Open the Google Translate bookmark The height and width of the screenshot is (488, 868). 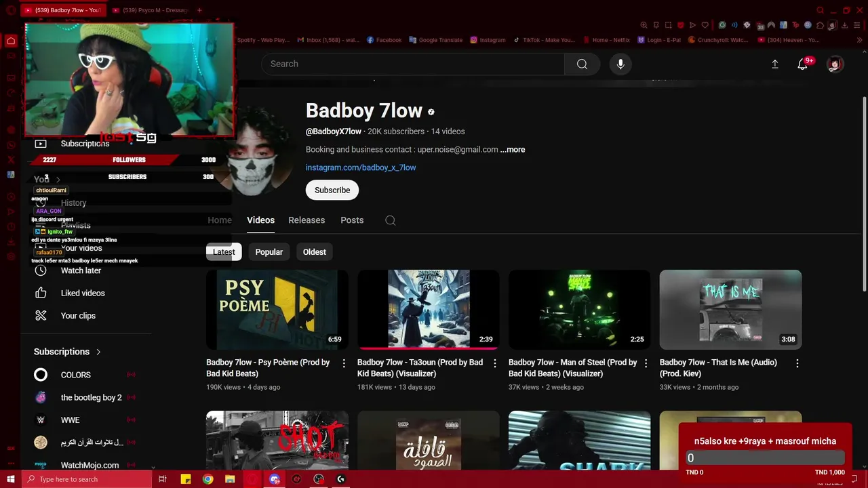(x=435, y=40)
